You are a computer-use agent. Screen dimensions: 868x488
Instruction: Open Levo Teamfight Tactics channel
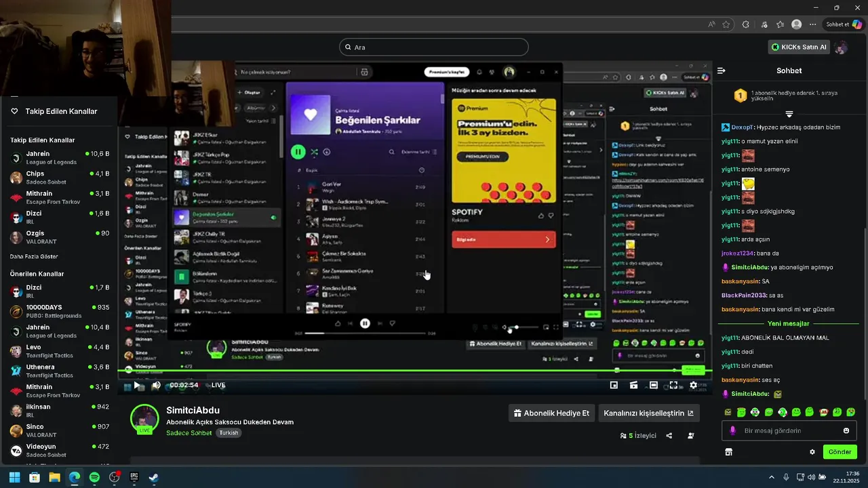coord(59,351)
